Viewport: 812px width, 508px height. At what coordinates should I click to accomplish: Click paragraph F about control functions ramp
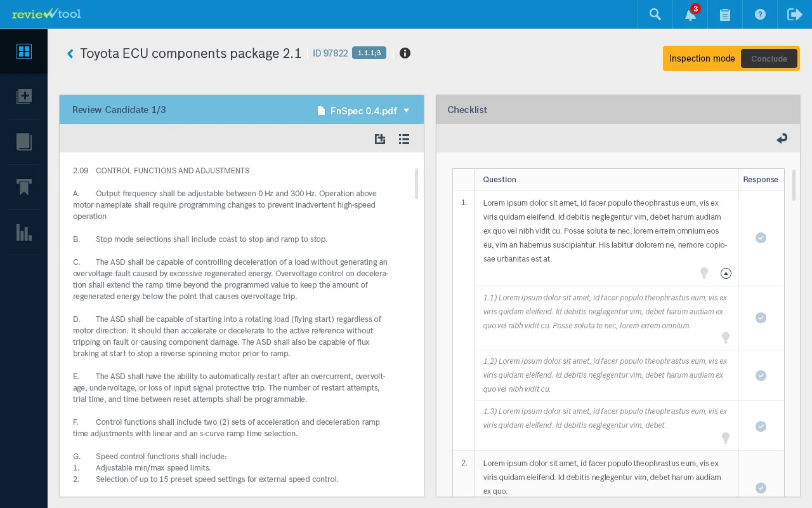tap(226, 427)
